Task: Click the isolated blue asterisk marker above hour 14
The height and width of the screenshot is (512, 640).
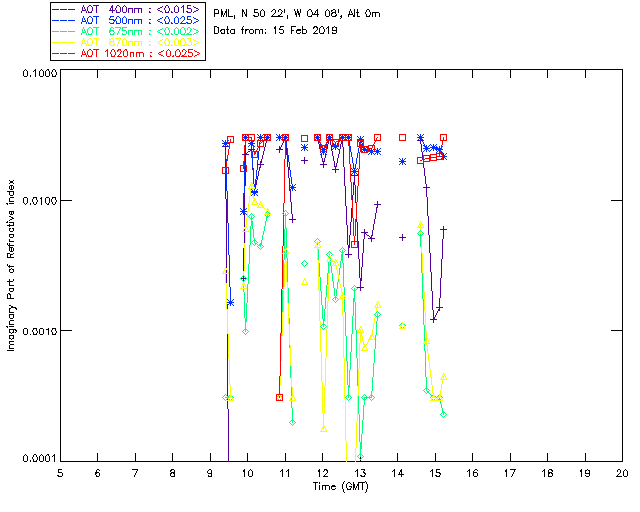Action: [402, 162]
